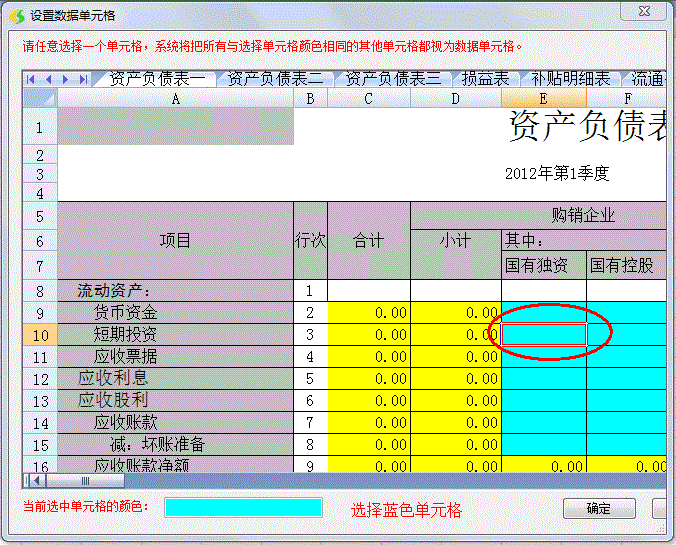Image resolution: width=676 pixels, height=545 pixels.
Task: Click the 货币资金 row label
Action: click(175, 313)
